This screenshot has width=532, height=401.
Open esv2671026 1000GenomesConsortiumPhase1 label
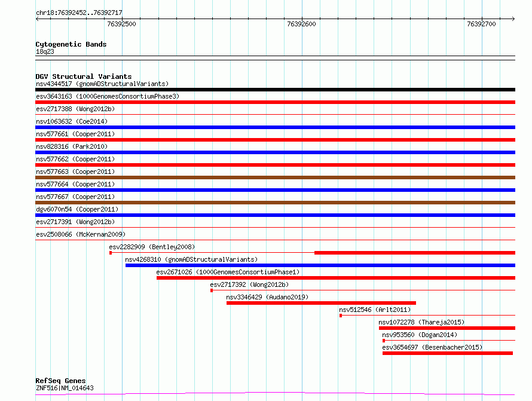228,272
